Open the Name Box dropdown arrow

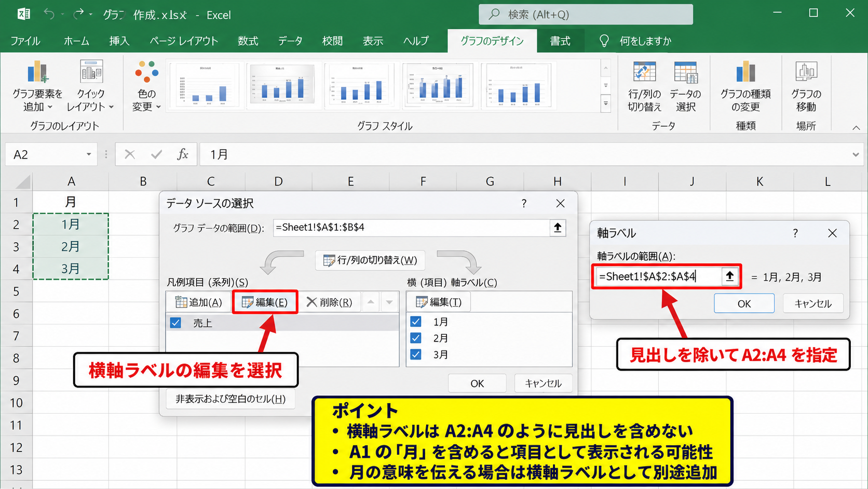pos(89,154)
